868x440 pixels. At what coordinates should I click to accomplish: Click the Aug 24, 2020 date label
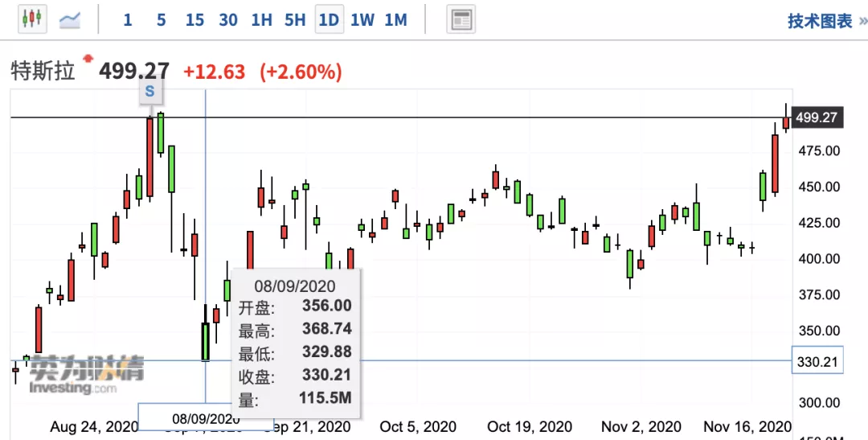94,426
